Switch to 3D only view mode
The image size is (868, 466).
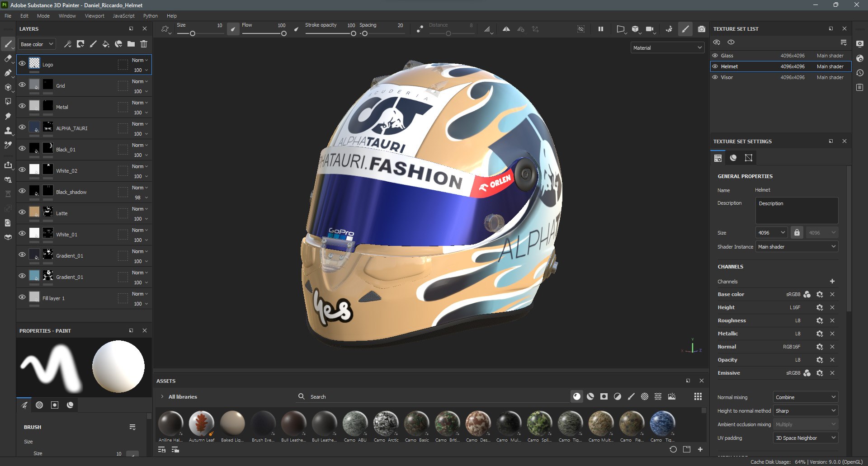[x=636, y=29]
